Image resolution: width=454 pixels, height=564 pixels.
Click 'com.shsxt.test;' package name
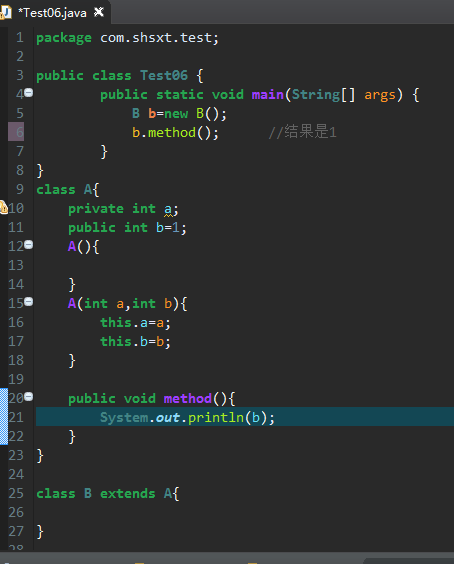(159, 37)
